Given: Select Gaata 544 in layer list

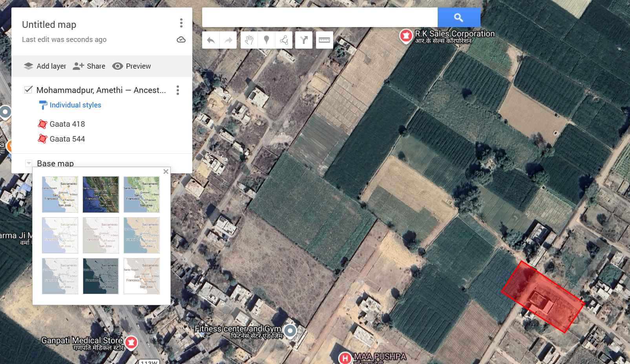Looking at the screenshot, I should point(67,139).
